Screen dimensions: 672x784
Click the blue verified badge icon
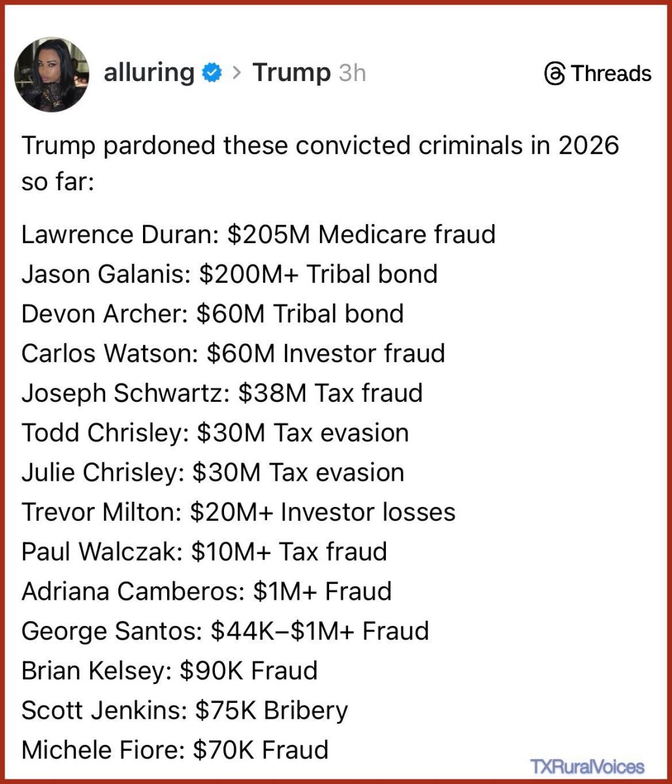[212, 73]
